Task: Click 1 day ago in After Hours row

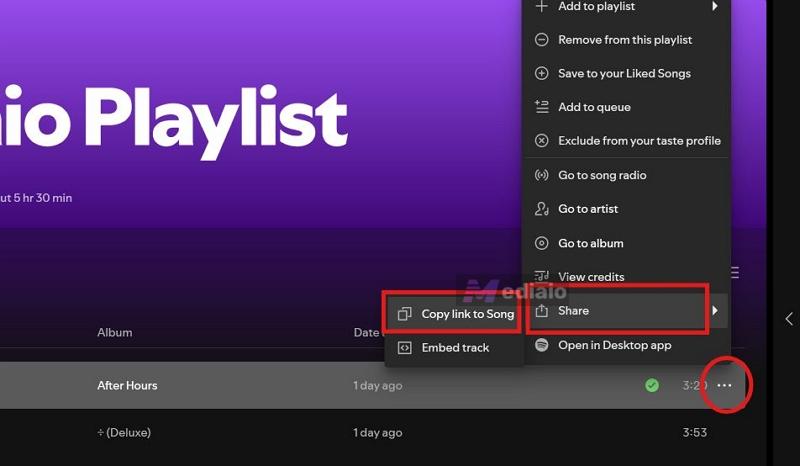Action: click(x=378, y=386)
